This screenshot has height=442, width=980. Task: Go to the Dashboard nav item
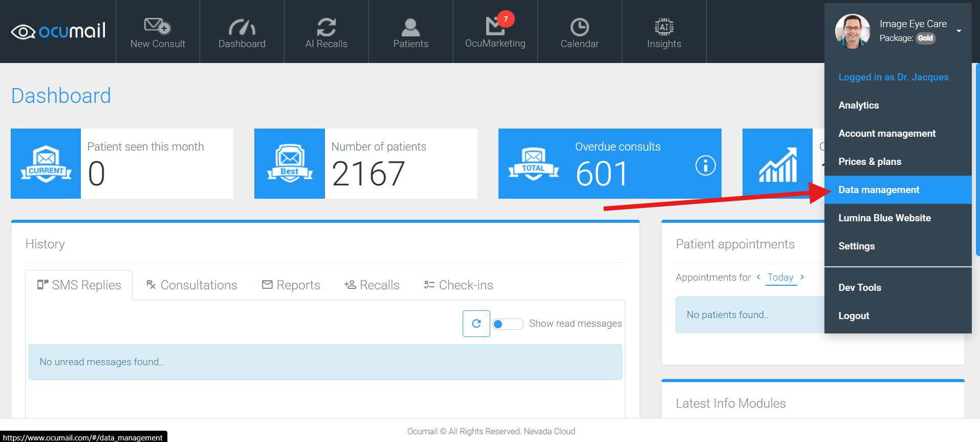pyautogui.click(x=242, y=32)
